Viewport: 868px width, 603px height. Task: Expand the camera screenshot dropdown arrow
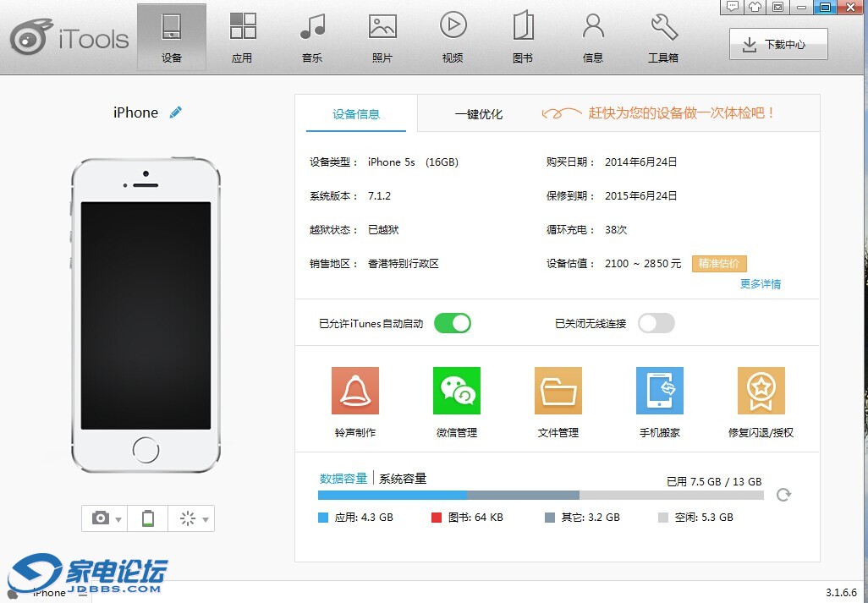(118, 519)
